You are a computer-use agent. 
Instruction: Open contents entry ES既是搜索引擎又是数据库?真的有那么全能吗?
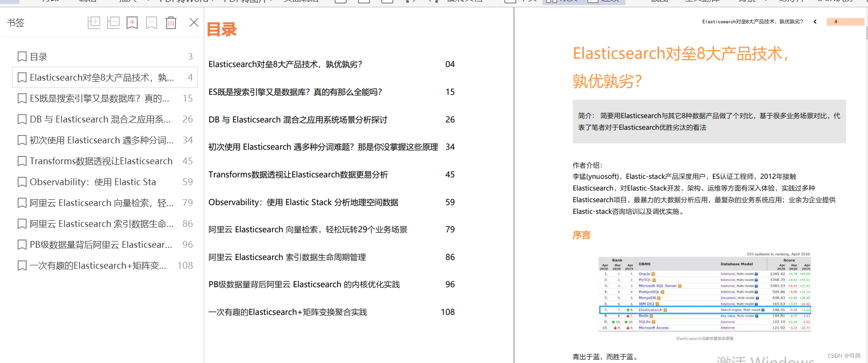295,92
